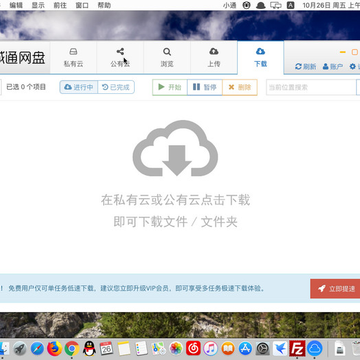Open Reminders from the Dock
This screenshot has height=360, width=360.
tap(141, 349)
